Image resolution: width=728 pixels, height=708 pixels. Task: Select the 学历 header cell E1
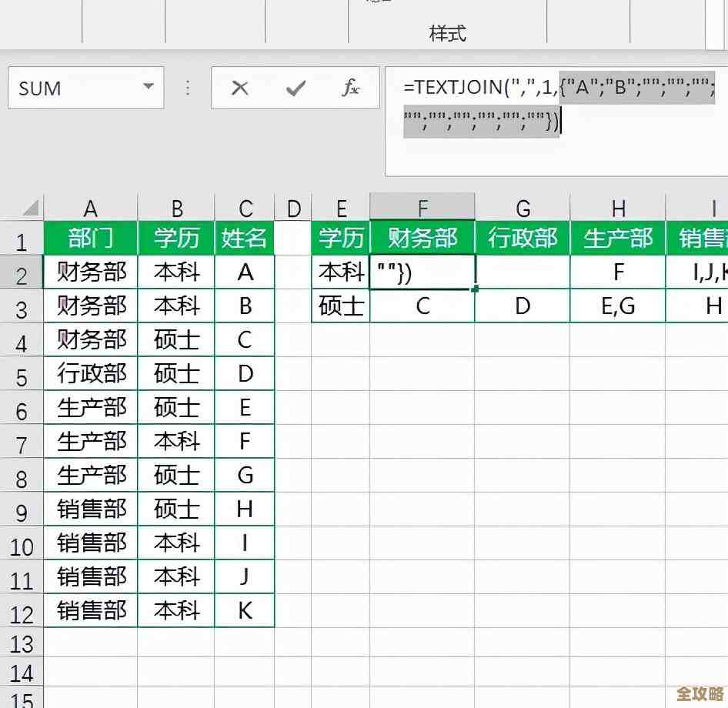click(x=339, y=238)
